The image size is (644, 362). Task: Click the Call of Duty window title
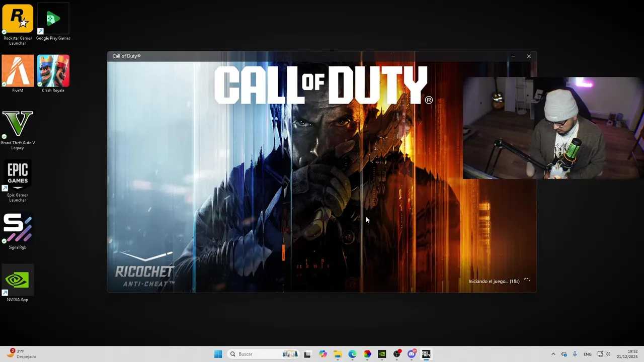coord(126,56)
